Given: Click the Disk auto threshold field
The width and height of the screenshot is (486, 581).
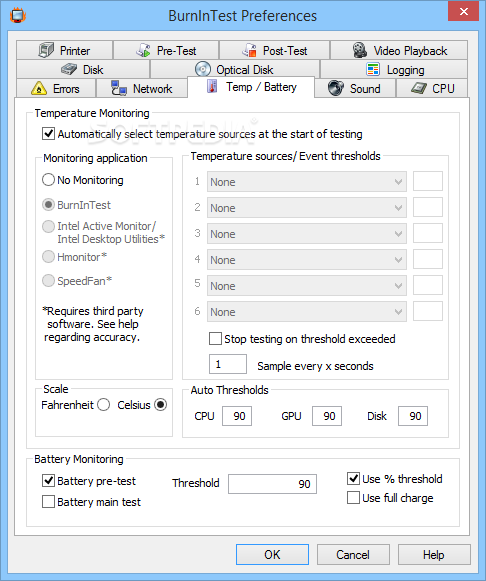Looking at the screenshot, I should [413, 416].
